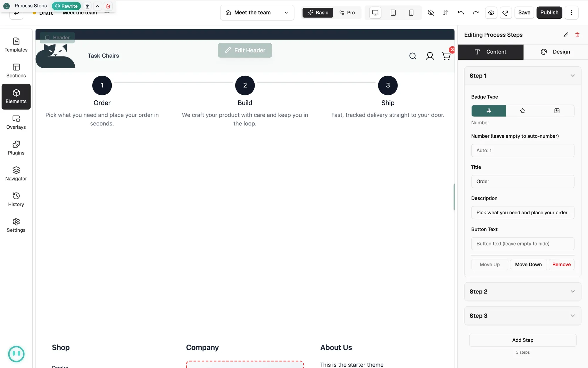
Task: Click the user account icon in header
Action: click(430, 56)
